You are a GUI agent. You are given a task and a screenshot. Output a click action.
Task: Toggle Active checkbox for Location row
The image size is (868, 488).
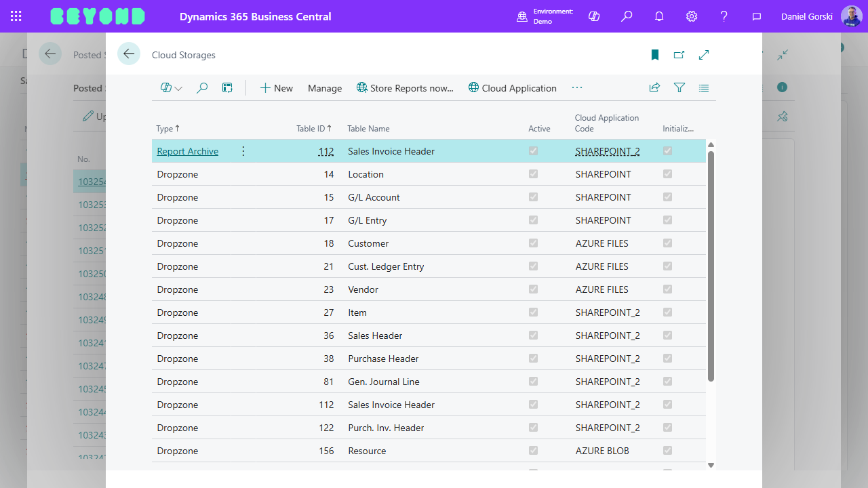pos(533,174)
